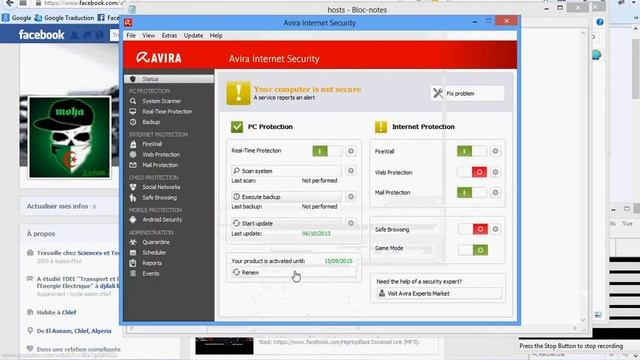The image size is (640, 360).
Task: Click the Safe Browsing icon in the sidebar
Action: pyautogui.click(x=133, y=198)
